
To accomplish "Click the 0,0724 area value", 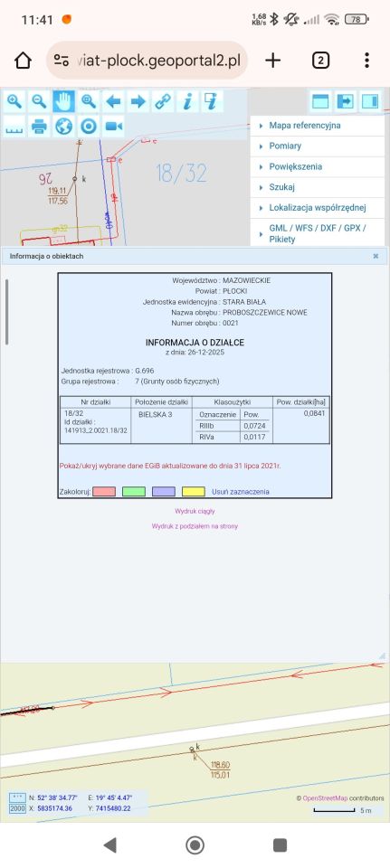I will tap(255, 425).
